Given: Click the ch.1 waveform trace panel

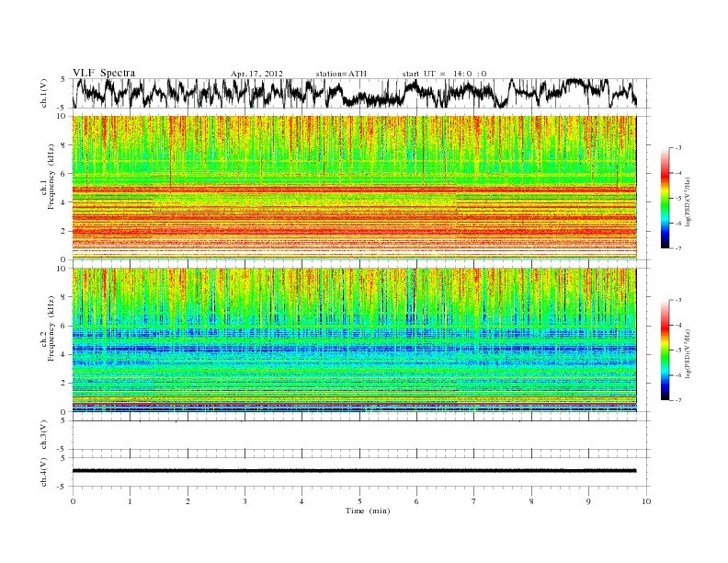Looking at the screenshot, I should point(360,93).
